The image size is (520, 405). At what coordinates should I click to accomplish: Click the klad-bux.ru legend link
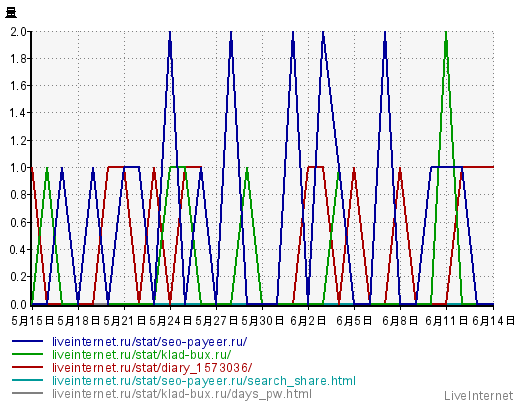point(141,354)
